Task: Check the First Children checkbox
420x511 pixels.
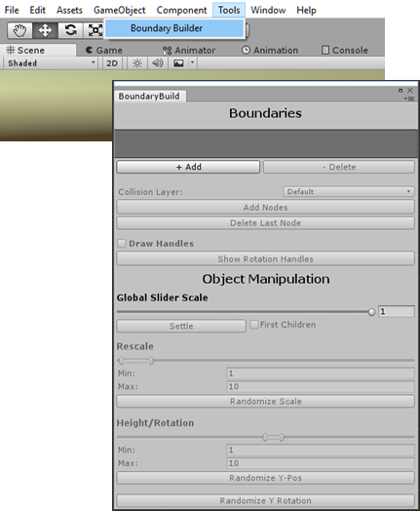Action: (254, 325)
